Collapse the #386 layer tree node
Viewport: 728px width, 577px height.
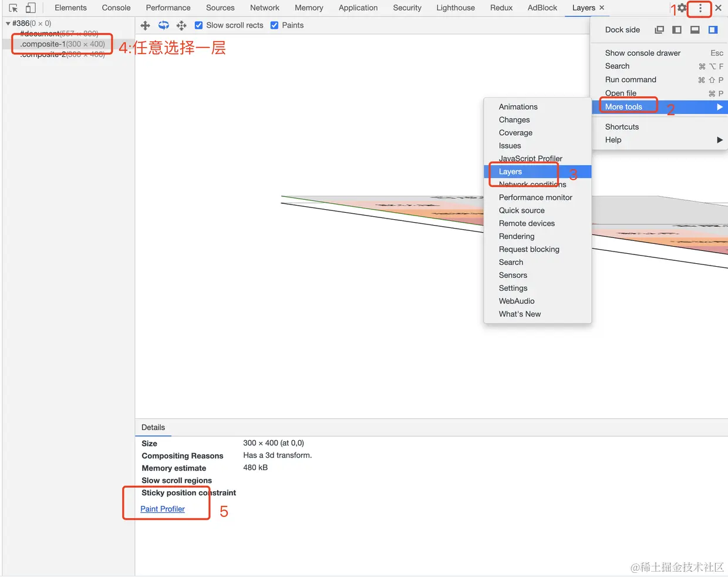click(x=8, y=24)
